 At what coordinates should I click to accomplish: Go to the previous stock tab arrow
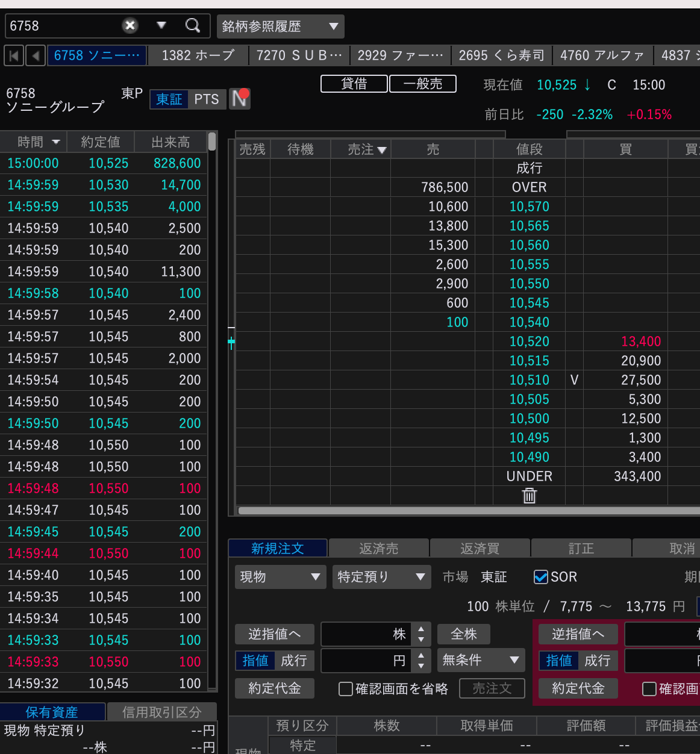[36, 56]
